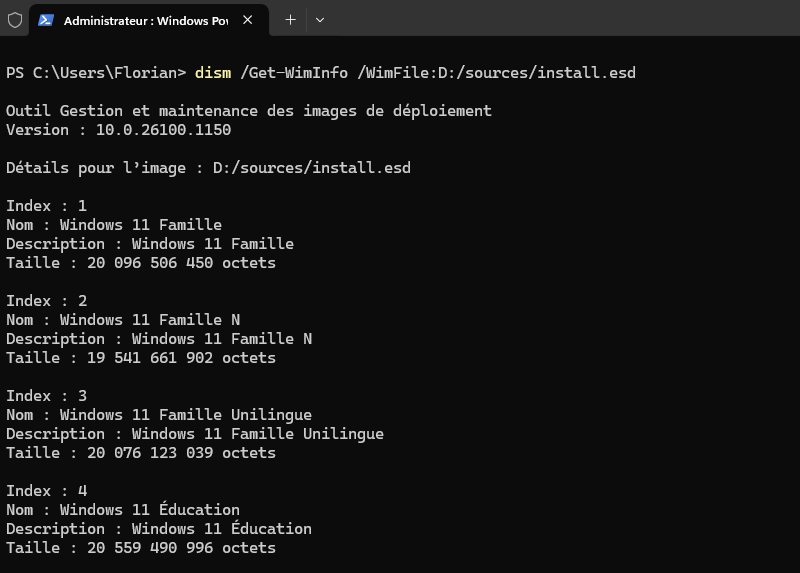This screenshot has height=573, width=800.
Task: Expand the new tab profiles dropdown chevron
Action: click(x=320, y=20)
